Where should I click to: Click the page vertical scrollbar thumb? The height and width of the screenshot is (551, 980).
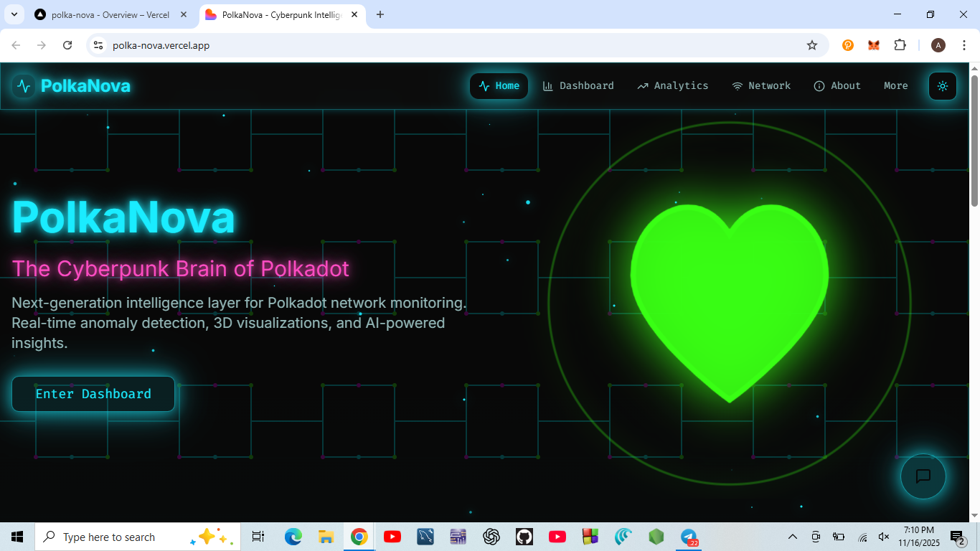pyautogui.click(x=974, y=140)
